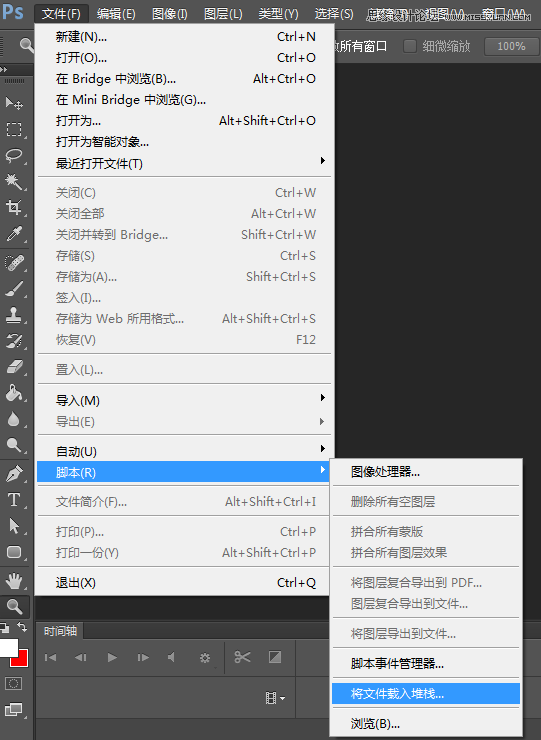
Task: Open the 选择(S) menu
Action: 334,14
